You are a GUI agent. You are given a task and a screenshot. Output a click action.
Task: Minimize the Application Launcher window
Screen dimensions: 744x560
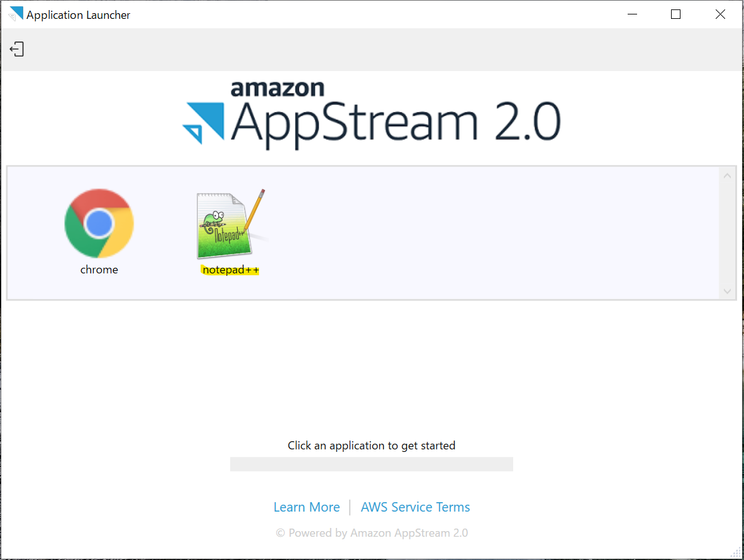[632, 14]
